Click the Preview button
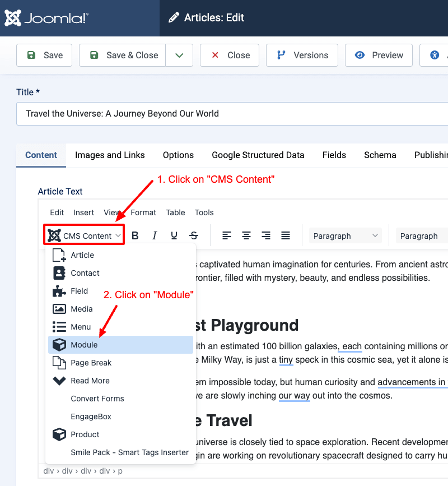The height and width of the screenshot is (486, 448). click(x=379, y=55)
